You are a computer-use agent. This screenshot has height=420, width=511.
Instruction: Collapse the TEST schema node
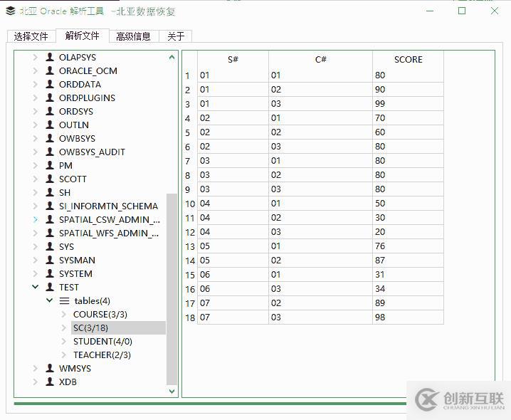[35, 287]
